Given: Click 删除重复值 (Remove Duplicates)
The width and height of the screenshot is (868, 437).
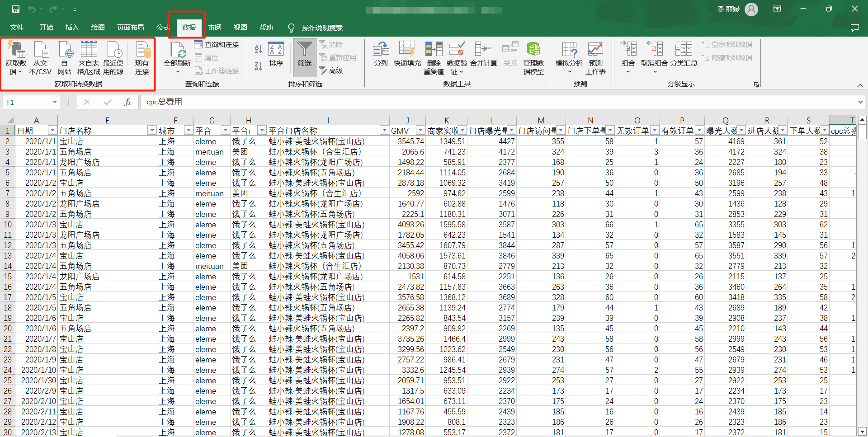Looking at the screenshot, I should tap(433, 58).
